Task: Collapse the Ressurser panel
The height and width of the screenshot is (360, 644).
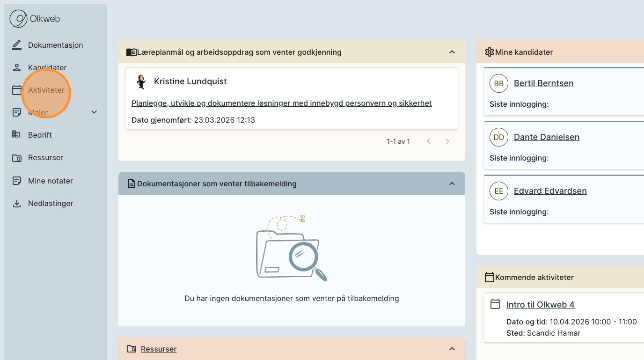Action: point(452,349)
